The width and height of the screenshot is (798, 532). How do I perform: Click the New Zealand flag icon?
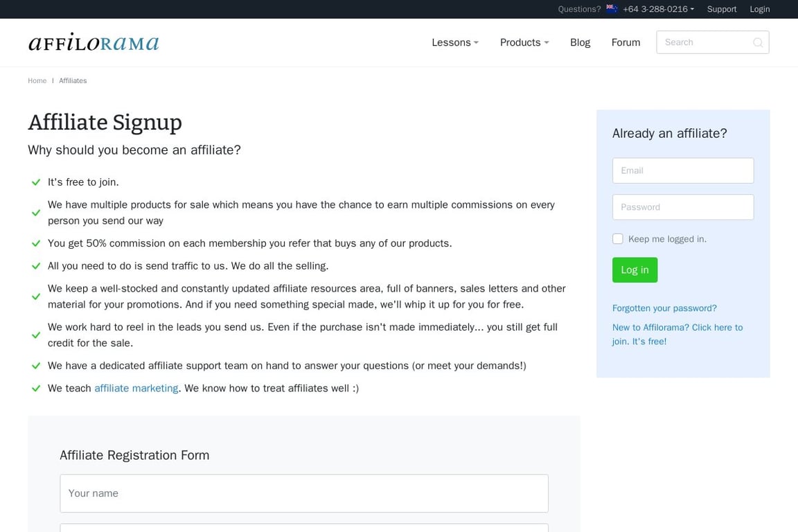click(612, 8)
